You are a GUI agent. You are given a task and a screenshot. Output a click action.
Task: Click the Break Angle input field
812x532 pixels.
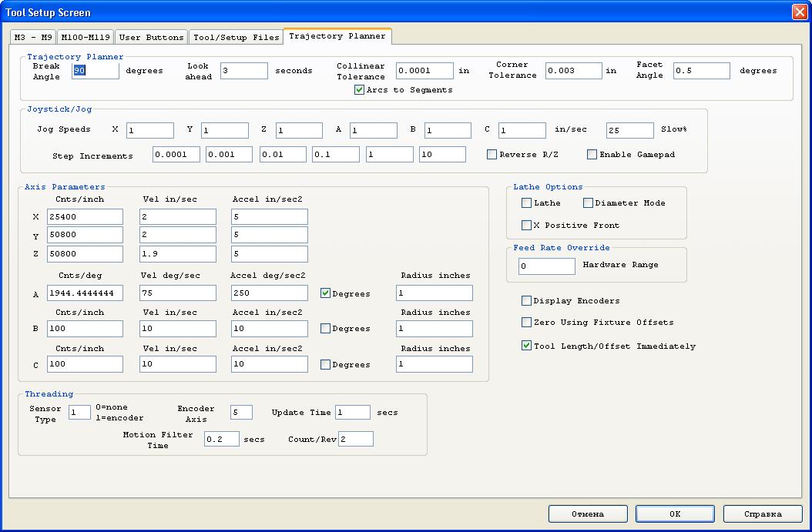click(96, 71)
